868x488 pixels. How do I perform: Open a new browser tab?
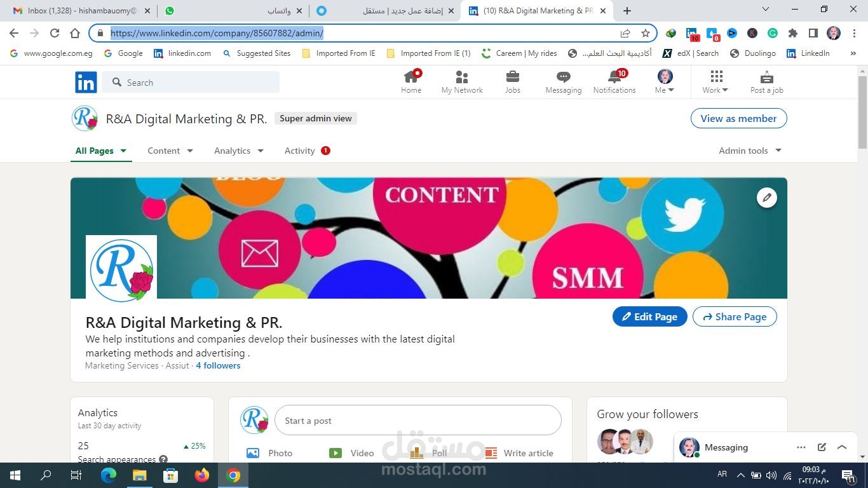[627, 10]
